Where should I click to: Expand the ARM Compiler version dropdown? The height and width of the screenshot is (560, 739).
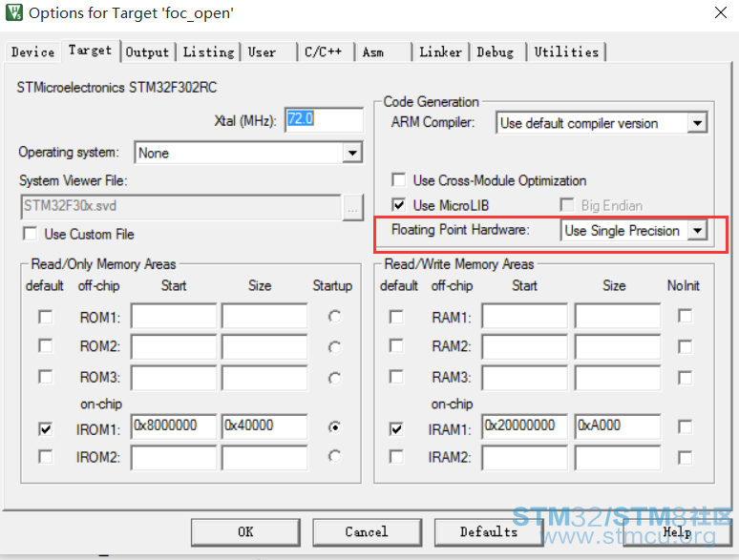(x=697, y=123)
